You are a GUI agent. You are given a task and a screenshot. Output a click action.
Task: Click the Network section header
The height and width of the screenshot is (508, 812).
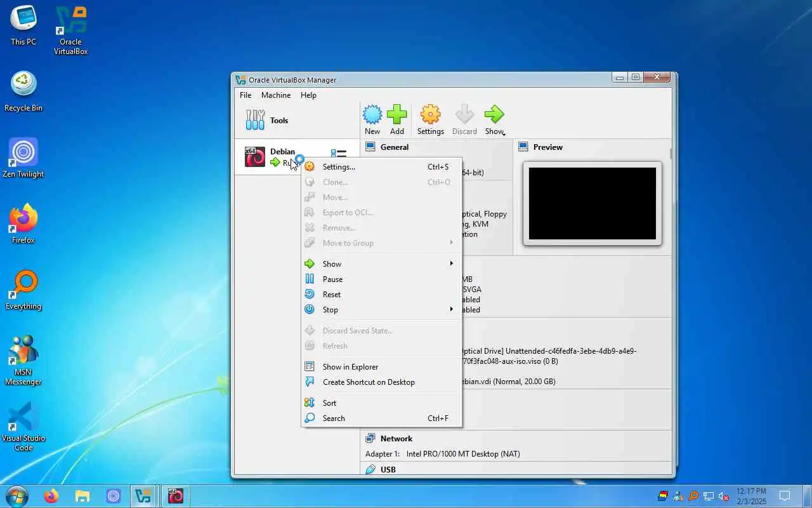point(396,439)
